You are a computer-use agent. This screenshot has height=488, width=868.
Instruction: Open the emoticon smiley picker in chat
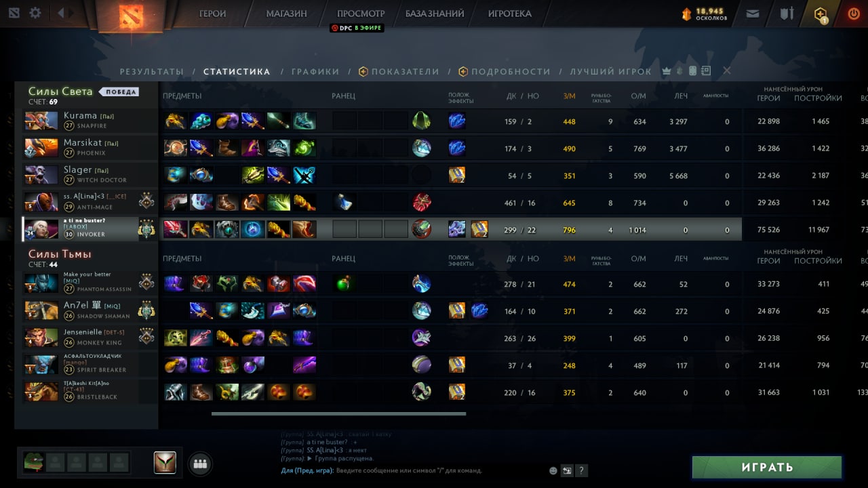(553, 470)
